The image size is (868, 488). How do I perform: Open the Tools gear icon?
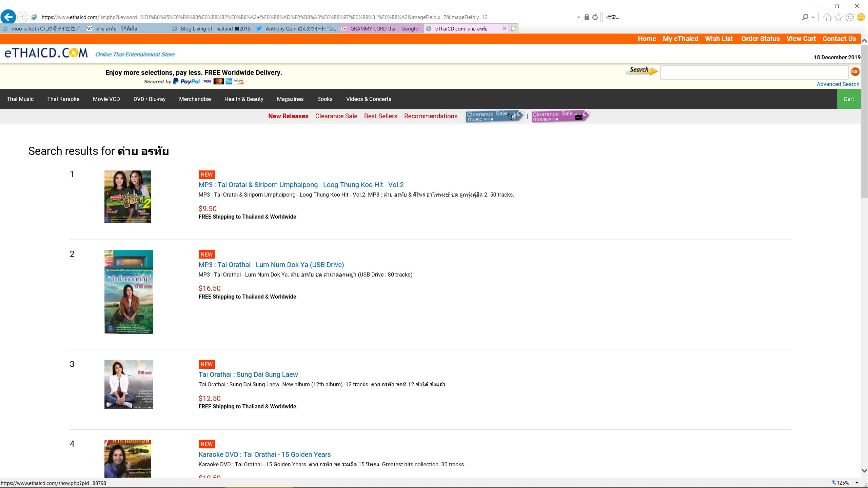pyautogui.click(x=849, y=17)
